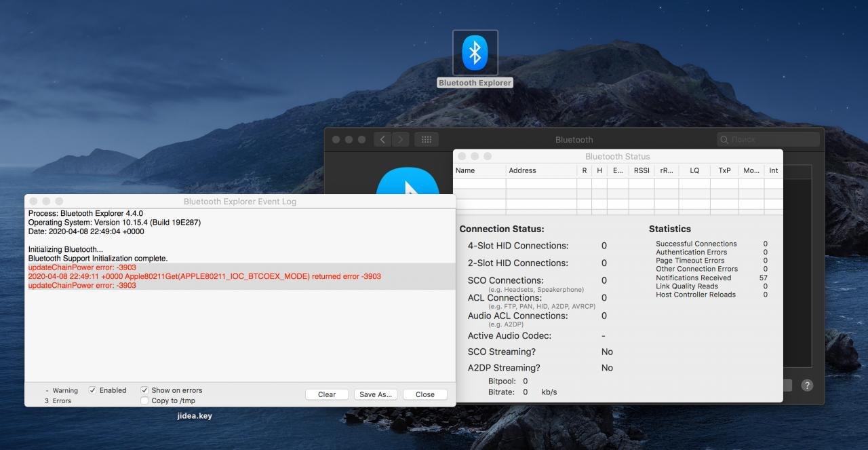The height and width of the screenshot is (450, 868).
Task: Click the 4-Slot HID Connections label
Action: click(518, 246)
